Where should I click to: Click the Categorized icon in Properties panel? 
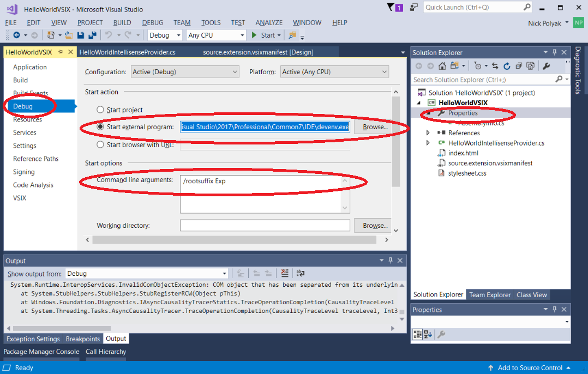pos(417,334)
